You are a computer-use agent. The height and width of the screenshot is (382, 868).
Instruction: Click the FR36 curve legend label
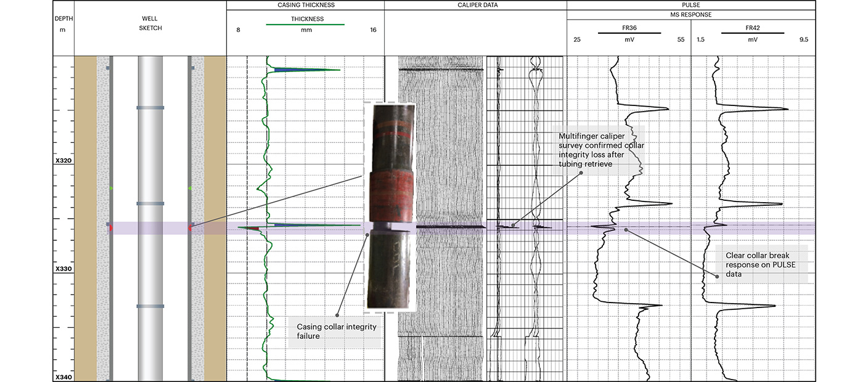[x=628, y=28]
